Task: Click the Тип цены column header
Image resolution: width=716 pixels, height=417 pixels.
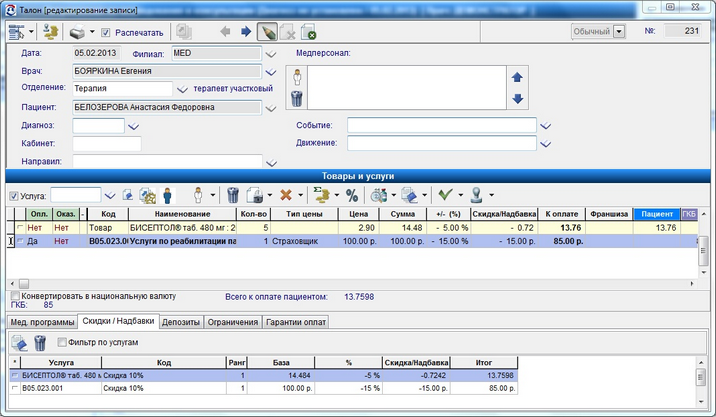Action: tap(304, 214)
